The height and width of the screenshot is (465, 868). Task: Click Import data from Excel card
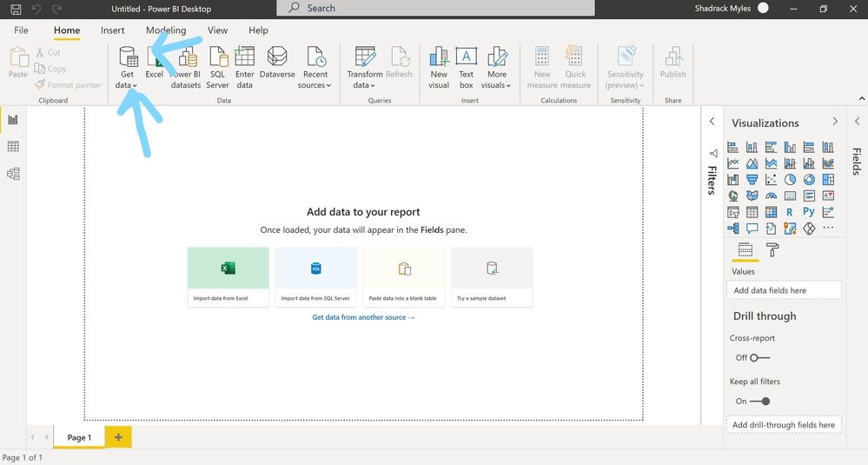pos(228,276)
